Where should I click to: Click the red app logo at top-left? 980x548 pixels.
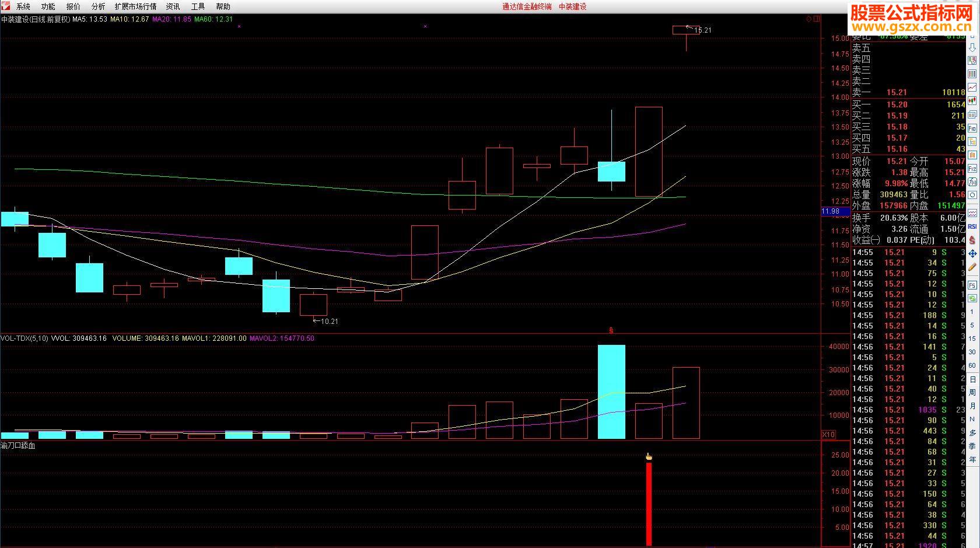click(x=6, y=6)
